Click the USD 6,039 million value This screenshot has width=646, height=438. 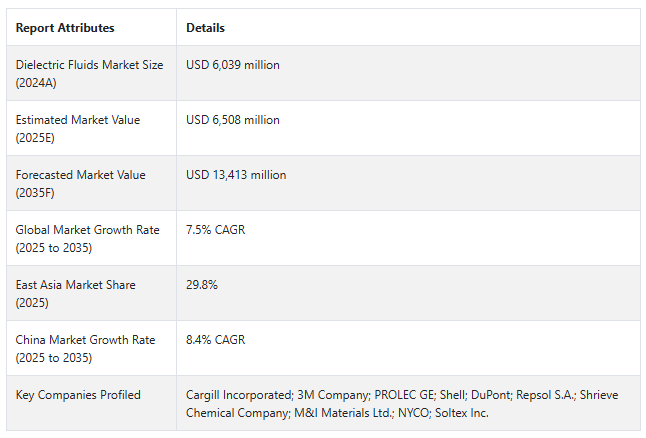point(233,65)
